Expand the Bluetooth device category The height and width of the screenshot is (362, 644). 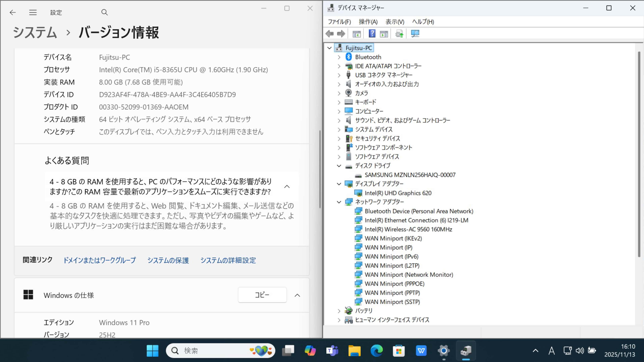pos(339,57)
